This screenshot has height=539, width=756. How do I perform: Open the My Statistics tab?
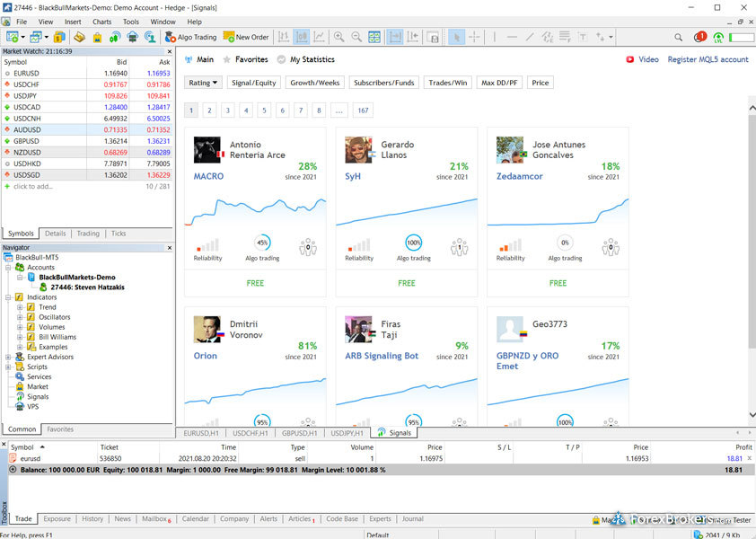(x=306, y=59)
